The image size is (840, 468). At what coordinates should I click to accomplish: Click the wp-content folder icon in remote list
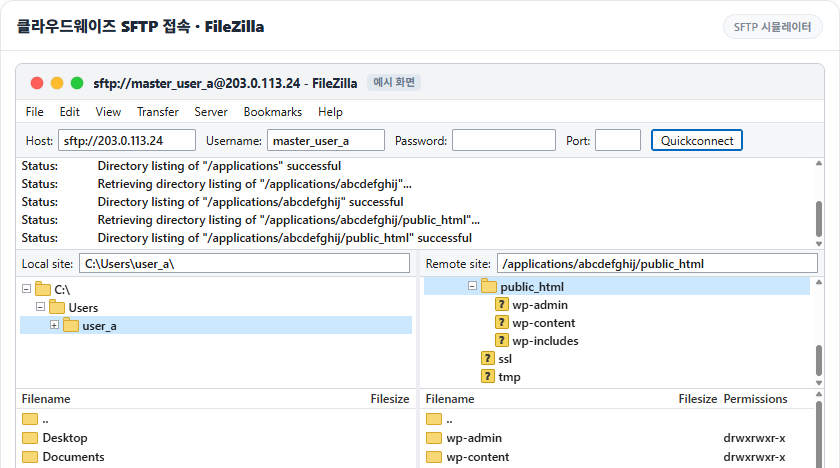(x=434, y=457)
